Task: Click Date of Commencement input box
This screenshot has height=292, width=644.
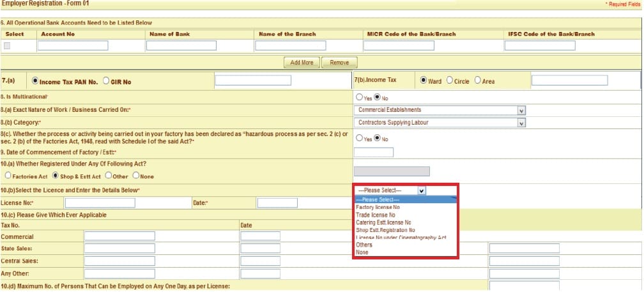Action: pyautogui.click(x=373, y=152)
